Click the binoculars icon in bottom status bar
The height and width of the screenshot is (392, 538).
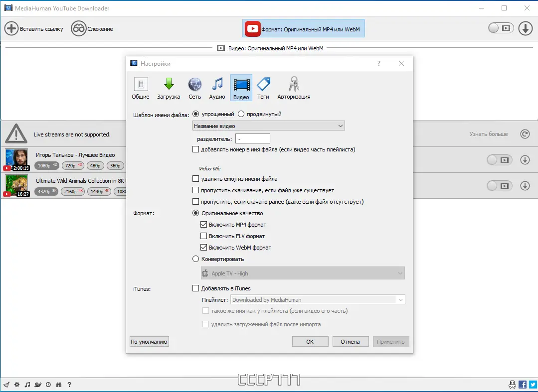tap(59, 385)
